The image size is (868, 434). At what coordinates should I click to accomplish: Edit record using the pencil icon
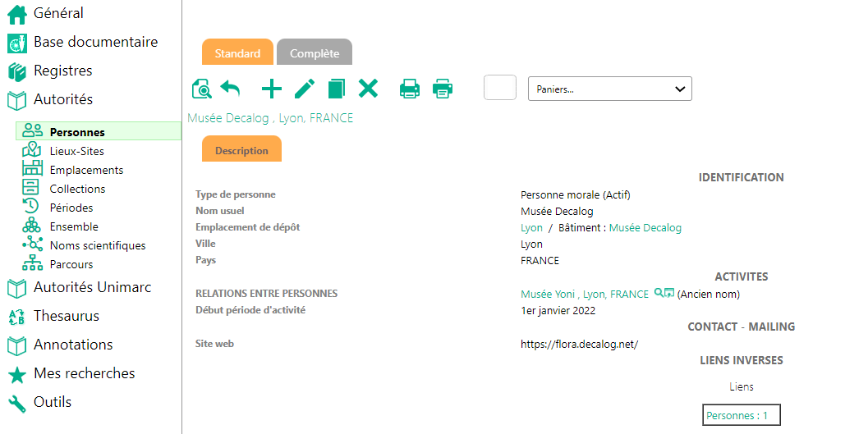click(x=305, y=89)
